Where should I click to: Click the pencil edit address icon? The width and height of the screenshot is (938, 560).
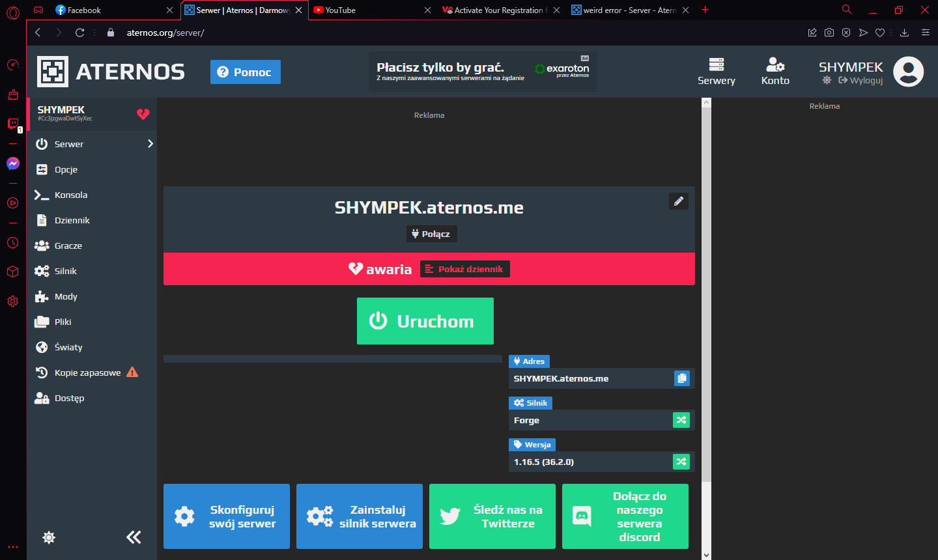coord(679,201)
